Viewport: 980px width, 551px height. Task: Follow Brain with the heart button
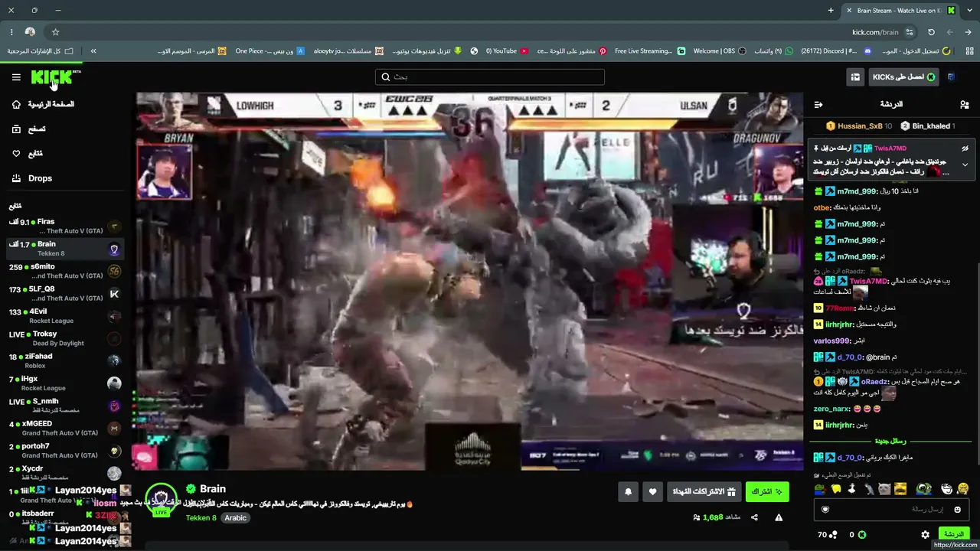(x=652, y=492)
